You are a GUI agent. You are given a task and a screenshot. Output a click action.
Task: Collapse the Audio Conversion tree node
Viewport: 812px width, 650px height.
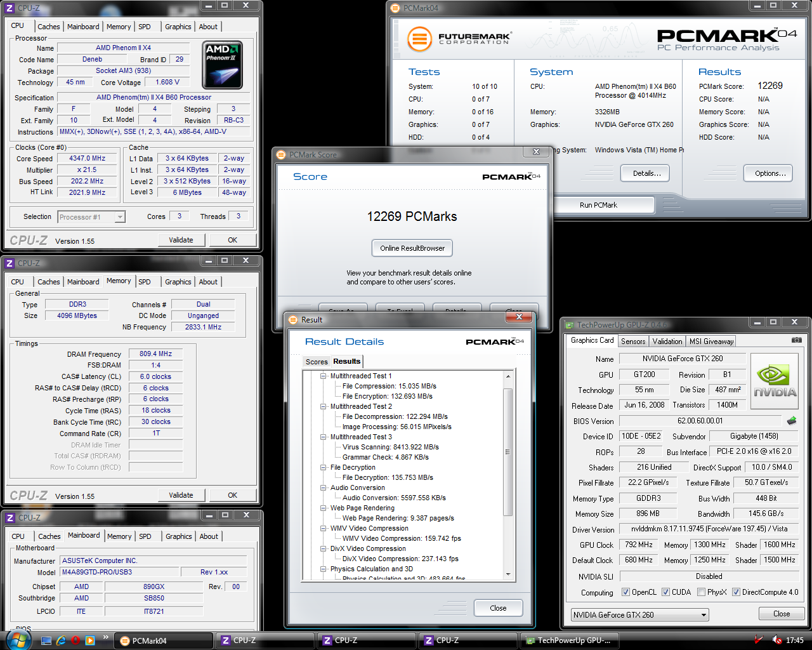tap(324, 487)
